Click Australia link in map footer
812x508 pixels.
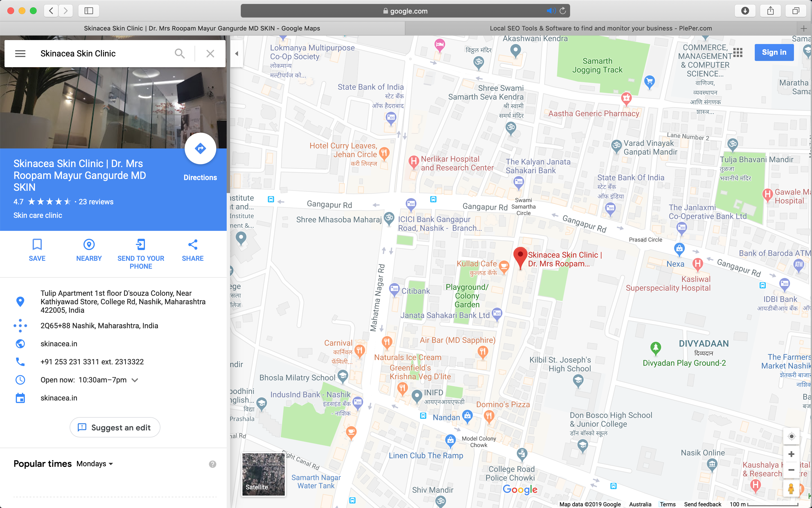tap(640, 504)
